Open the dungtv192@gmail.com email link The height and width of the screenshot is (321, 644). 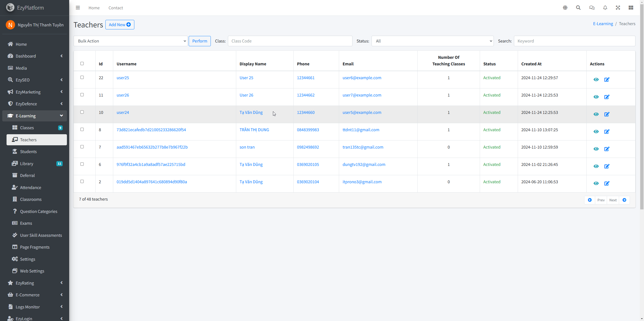364,164
